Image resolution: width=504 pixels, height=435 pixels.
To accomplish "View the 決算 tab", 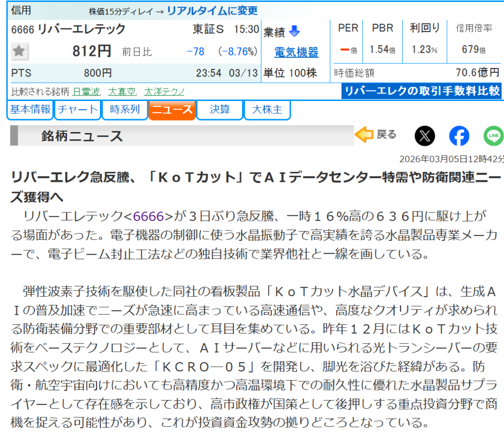I will 220,110.
